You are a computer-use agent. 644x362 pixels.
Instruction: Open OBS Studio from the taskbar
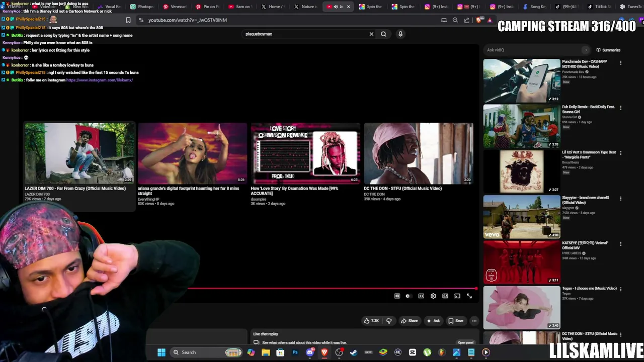coord(339,352)
